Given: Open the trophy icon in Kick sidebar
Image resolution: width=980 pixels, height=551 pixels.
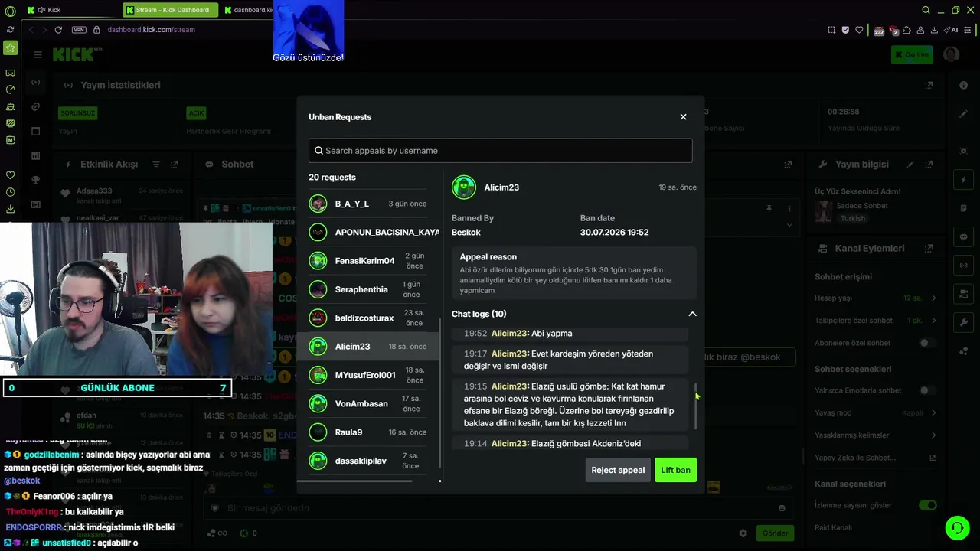Looking at the screenshot, I should (35, 181).
